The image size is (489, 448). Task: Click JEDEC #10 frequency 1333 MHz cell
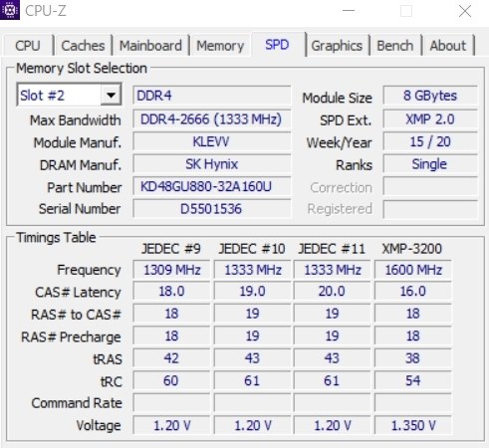[x=253, y=270]
